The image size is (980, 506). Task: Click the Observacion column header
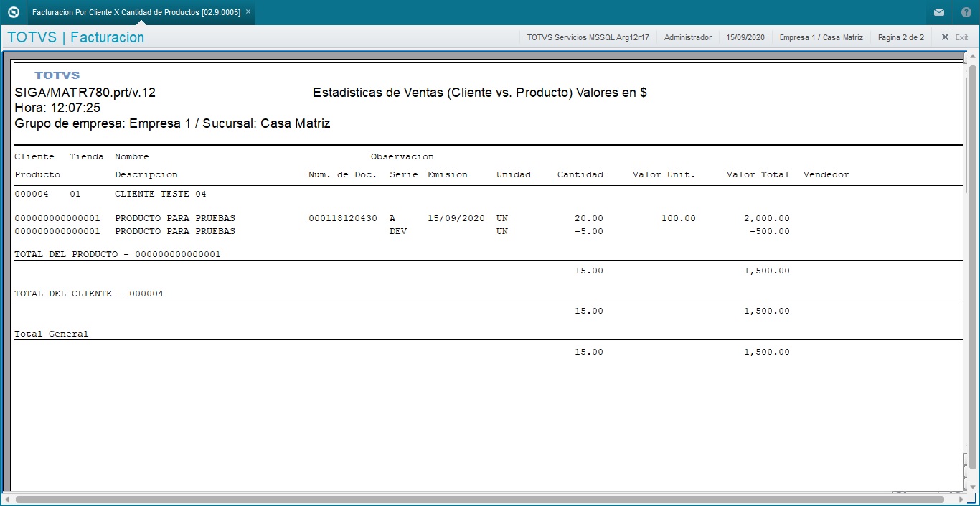402,156
